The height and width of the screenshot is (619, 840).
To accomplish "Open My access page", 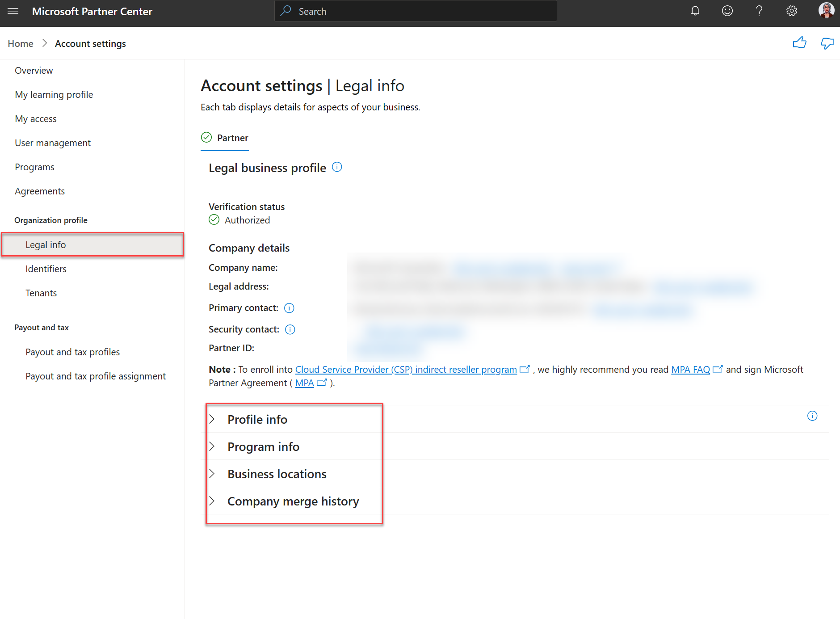I will click(x=36, y=118).
